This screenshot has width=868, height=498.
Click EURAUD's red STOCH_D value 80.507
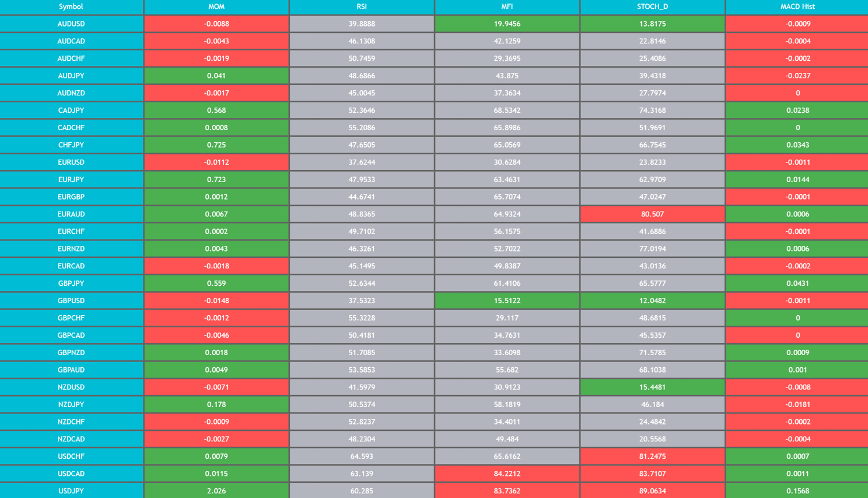pos(652,214)
